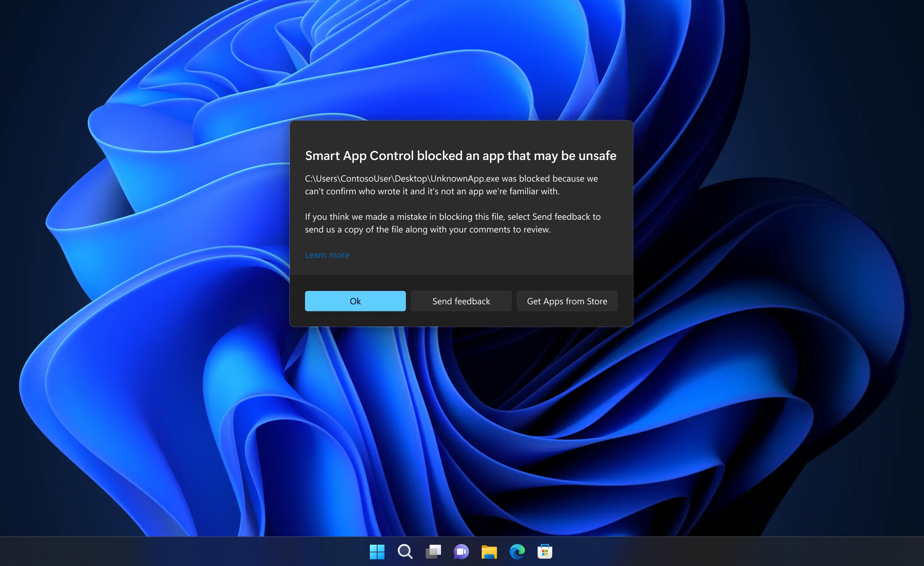Viewport: 924px width, 566px height.
Task: Follow the Learn more link
Action: coord(327,255)
